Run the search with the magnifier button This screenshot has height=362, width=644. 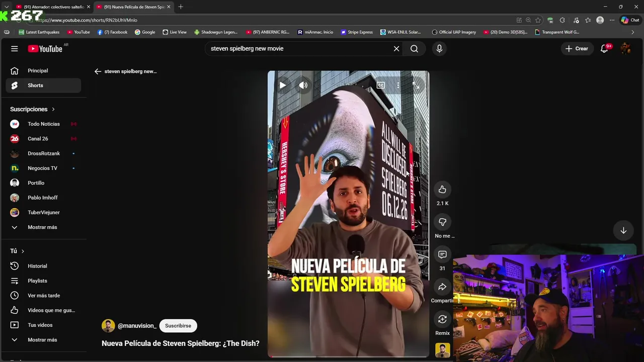click(414, 49)
